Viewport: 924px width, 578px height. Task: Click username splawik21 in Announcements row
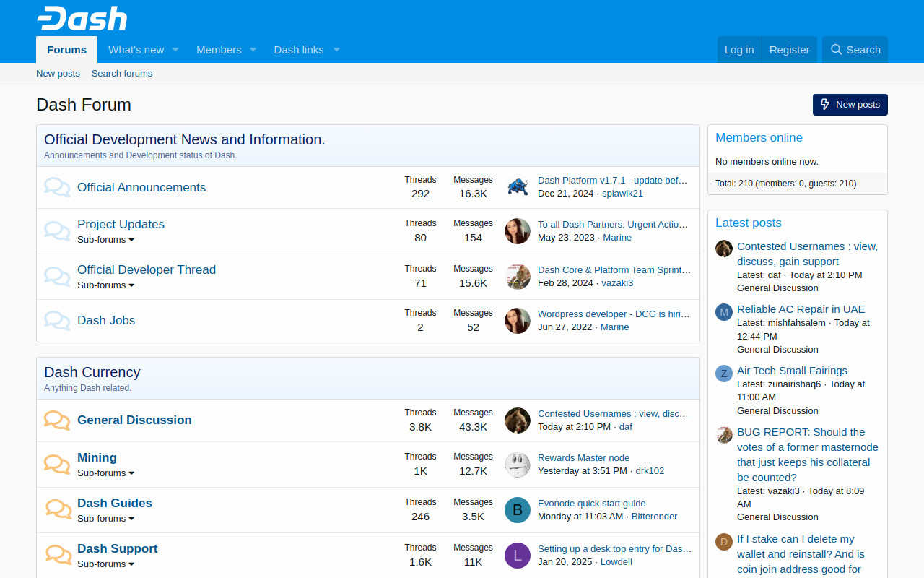click(x=622, y=194)
